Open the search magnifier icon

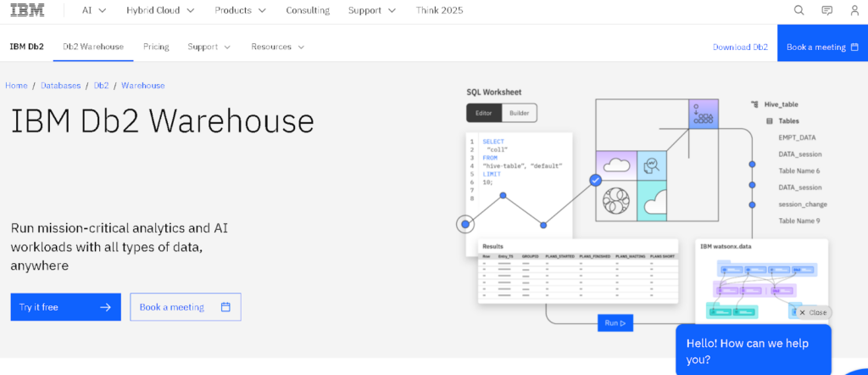coord(798,10)
